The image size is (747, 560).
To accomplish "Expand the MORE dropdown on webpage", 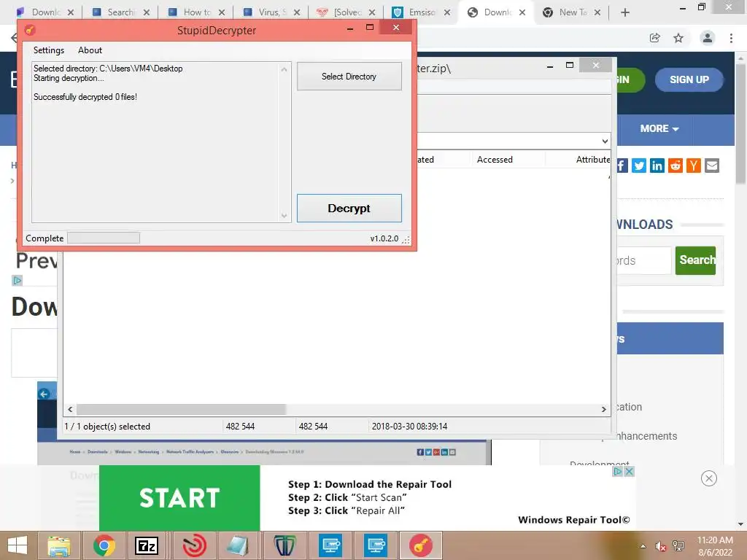I will click(659, 128).
